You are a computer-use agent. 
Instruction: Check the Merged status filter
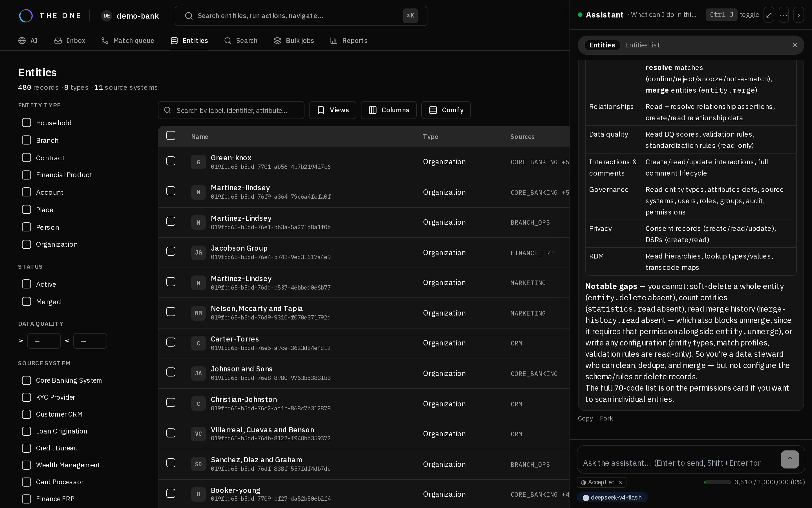click(27, 302)
